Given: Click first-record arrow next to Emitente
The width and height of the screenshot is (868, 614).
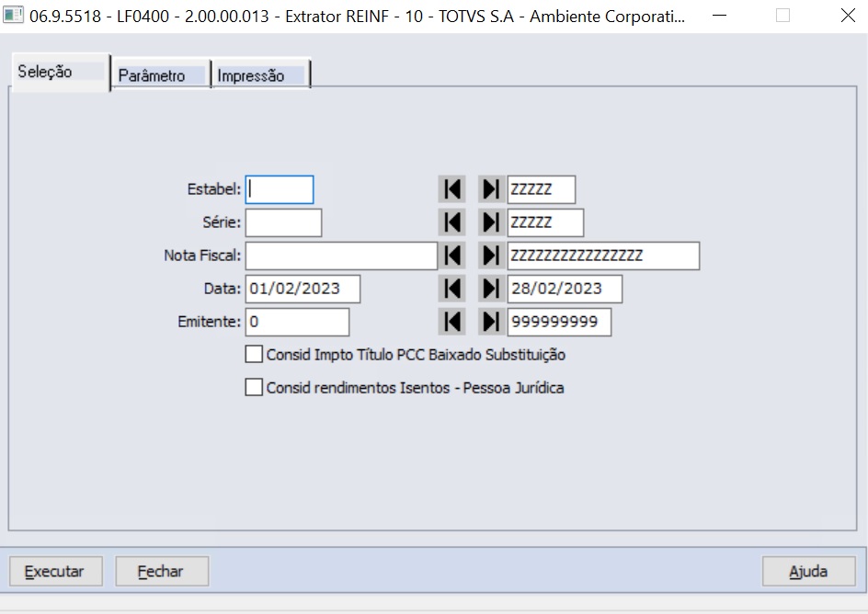Looking at the screenshot, I should (x=451, y=321).
